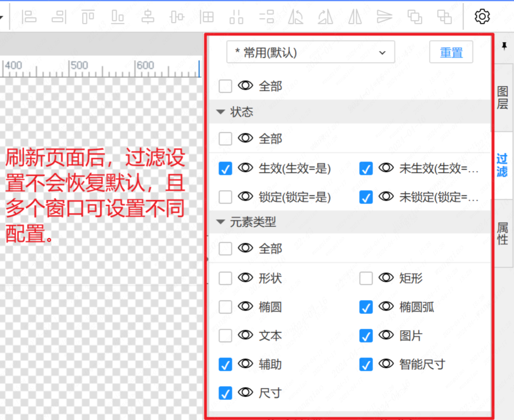The image size is (514, 420).
Task: Uncheck the 尺寸 checkbox
Action: click(x=225, y=393)
